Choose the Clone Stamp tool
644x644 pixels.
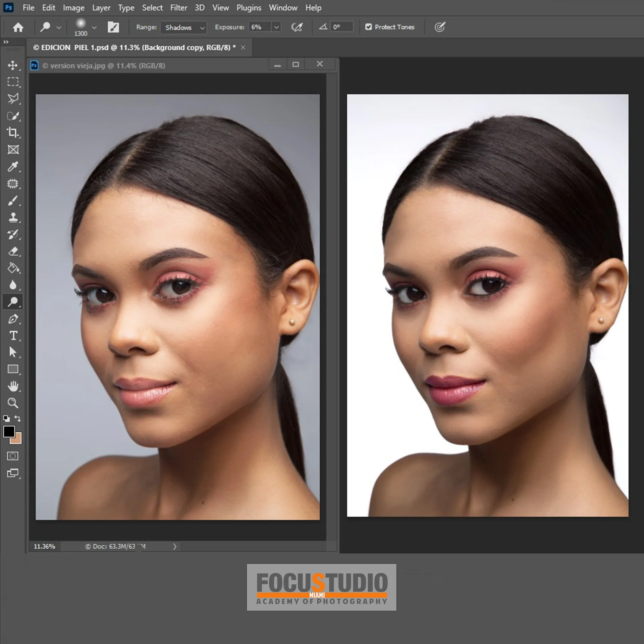point(13,217)
